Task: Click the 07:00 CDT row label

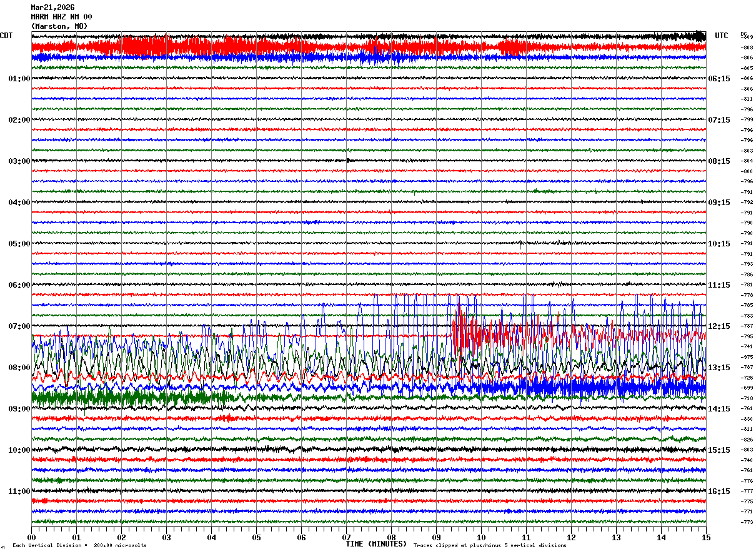Action: pyautogui.click(x=19, y=326)
